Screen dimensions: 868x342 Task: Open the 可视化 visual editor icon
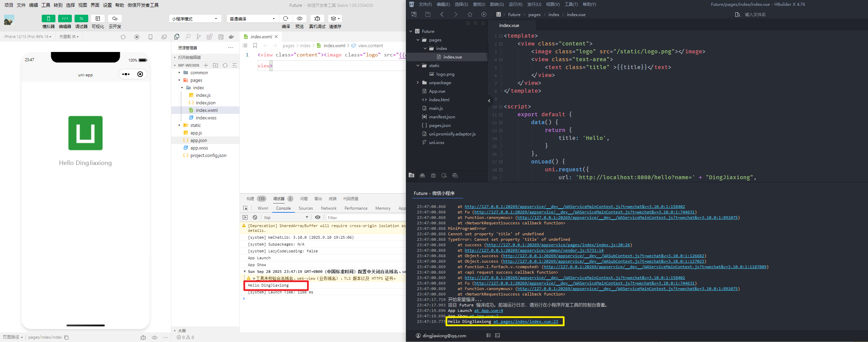click(x=98, y=18)
